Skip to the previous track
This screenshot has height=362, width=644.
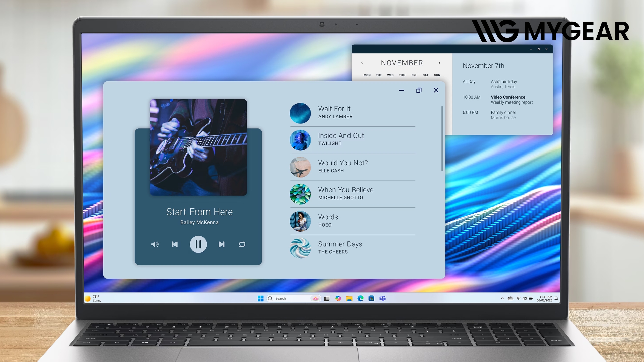tap(175, 244)
